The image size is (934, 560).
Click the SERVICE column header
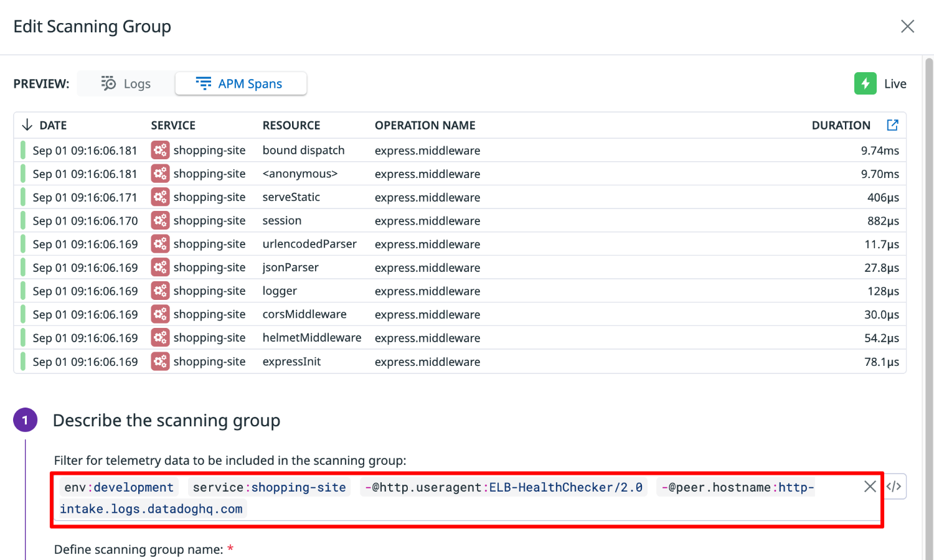coord(173,125)
